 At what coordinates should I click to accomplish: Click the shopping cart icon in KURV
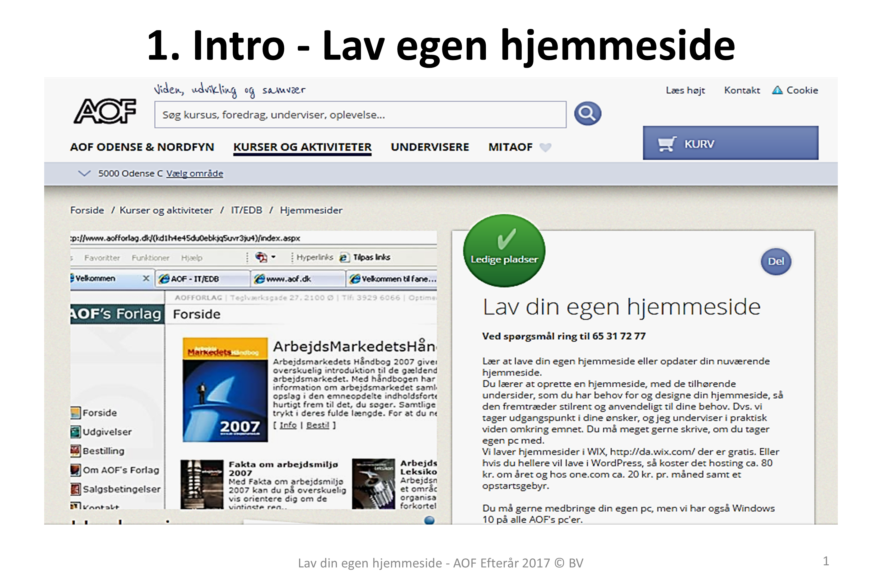pyautogui.click(x=667, y=144)
